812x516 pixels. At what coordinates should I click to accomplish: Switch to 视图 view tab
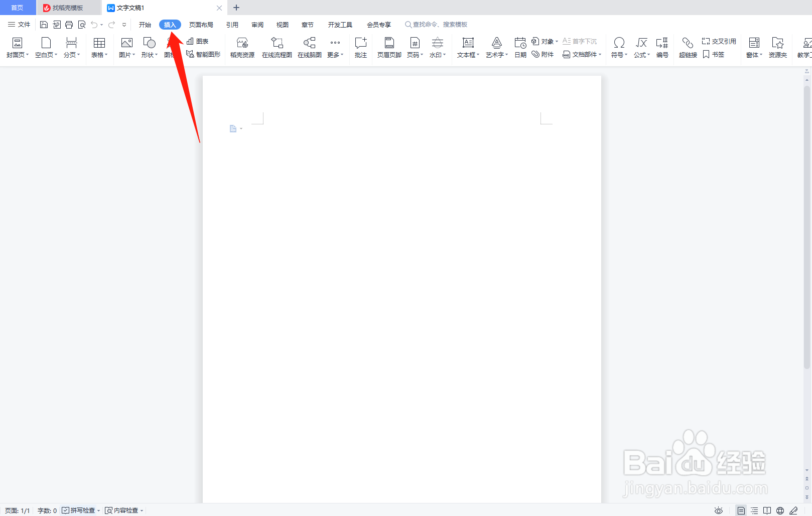(x=283, y=25)
